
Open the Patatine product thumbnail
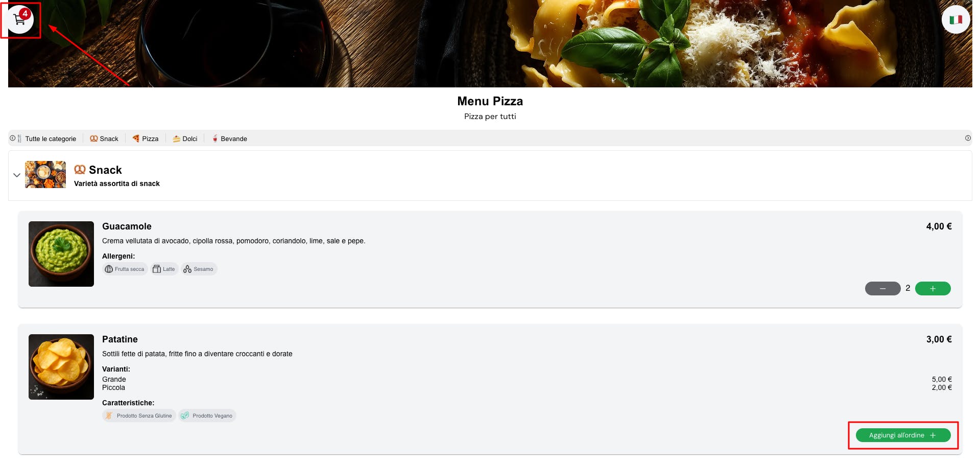(x=61, y=367)
